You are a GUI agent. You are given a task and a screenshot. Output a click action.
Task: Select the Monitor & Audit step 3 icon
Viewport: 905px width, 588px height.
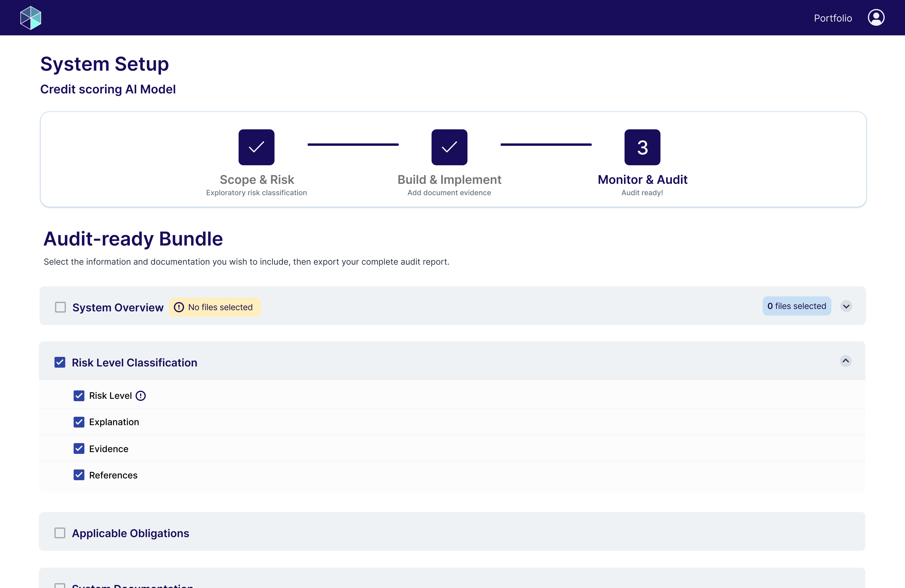(642, 147)
